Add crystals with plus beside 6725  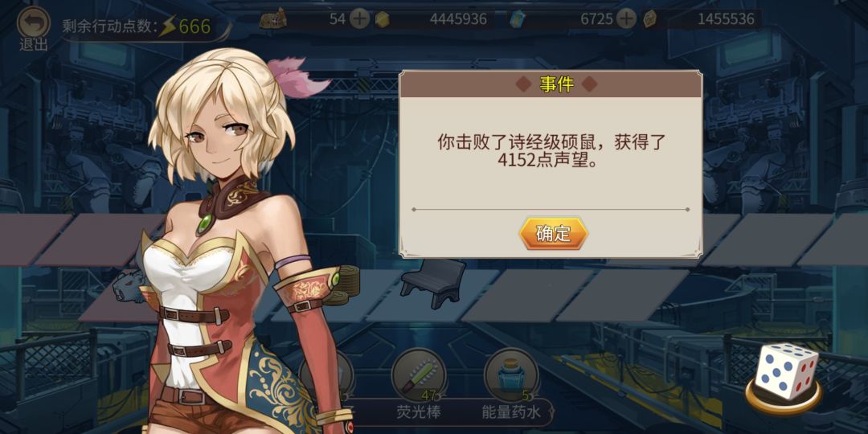(x=626, y=19)
